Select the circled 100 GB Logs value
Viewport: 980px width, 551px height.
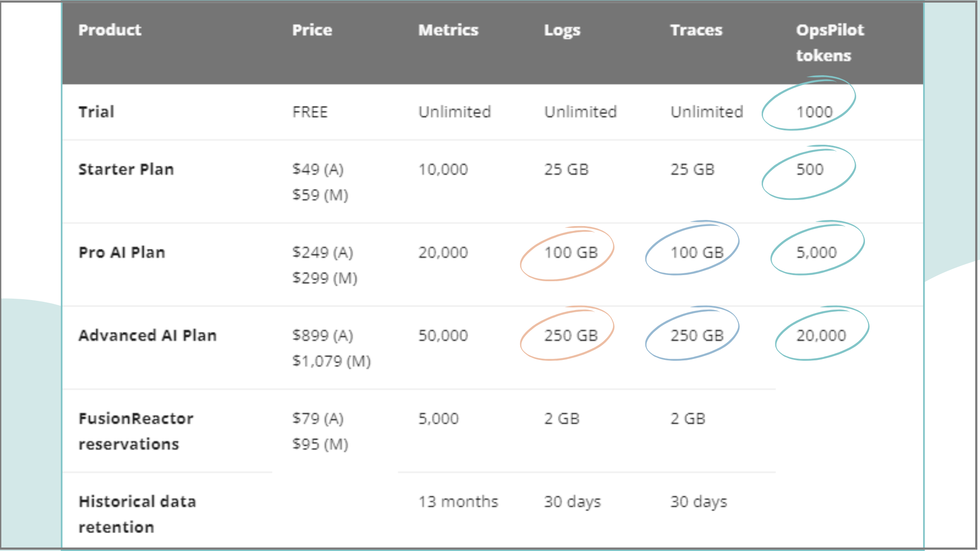click(570, 252)
